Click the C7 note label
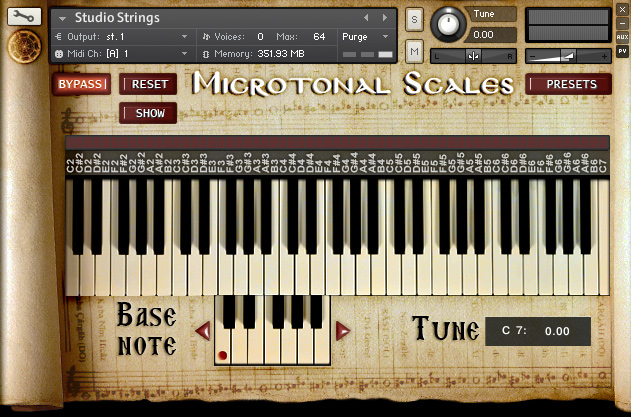 (x=602, y=165)
